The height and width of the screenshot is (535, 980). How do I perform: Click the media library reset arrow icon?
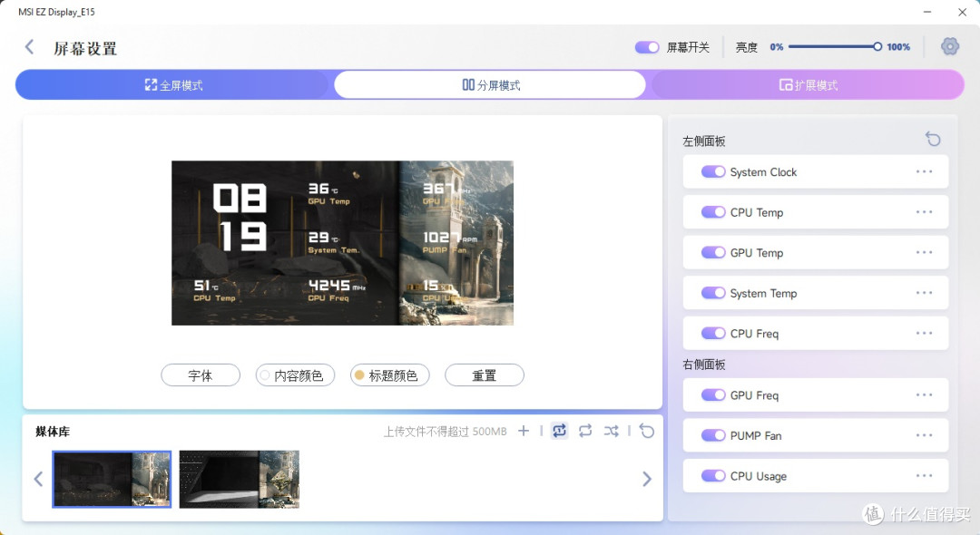click(x=647, y=431)
